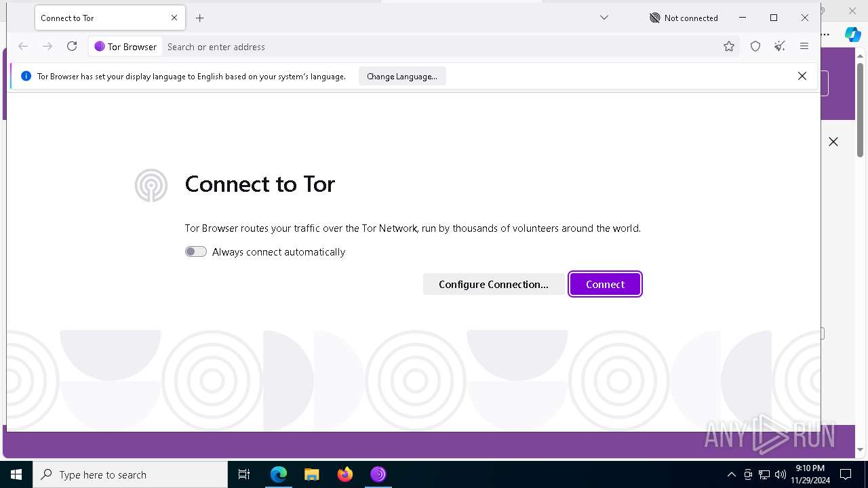Screen dimensions: 868x488
Task: Click the Tor Browser identity badge
Action: coord(125,47)
